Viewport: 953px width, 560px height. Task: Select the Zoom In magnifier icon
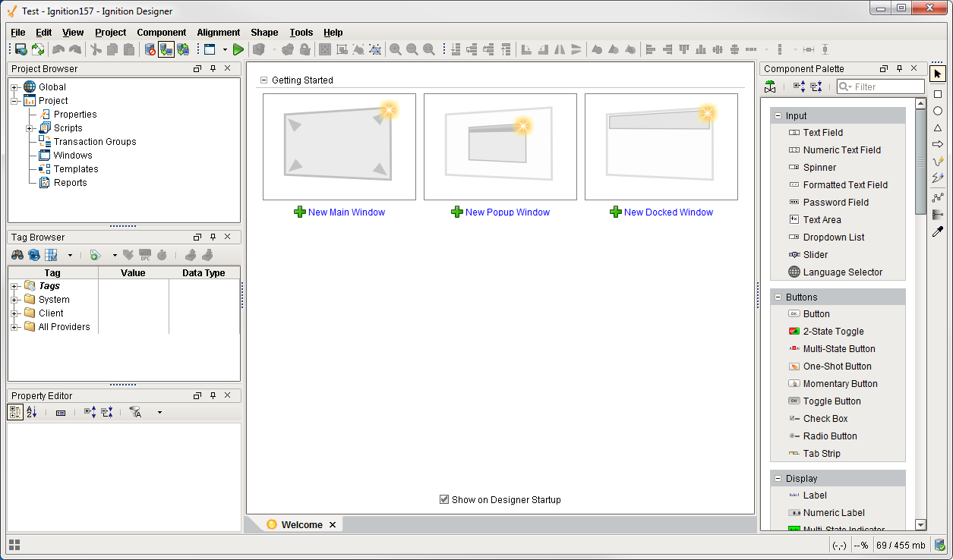click(396, 49)
